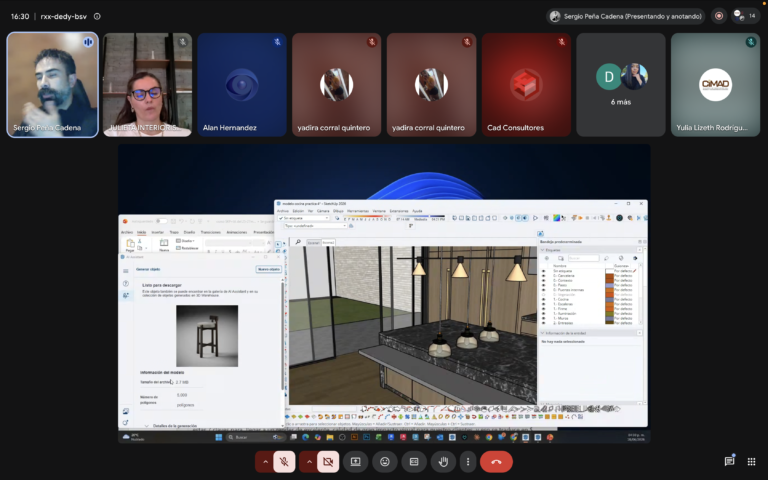768x480 pixels.
Task: Open the Cámara menu in SketchUp
Action: pyautogui.click(x=323, y=211)
